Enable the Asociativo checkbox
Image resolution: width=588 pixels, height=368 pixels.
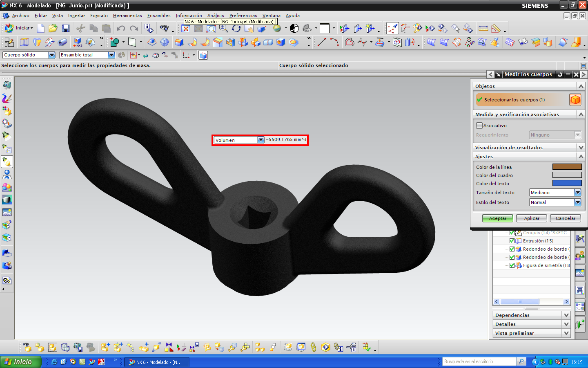click(479, 126)
